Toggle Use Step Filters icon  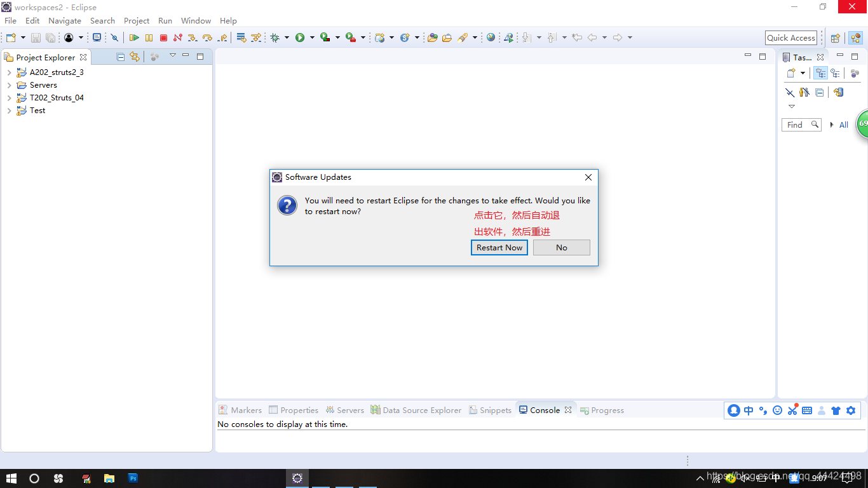coord(256,37)
